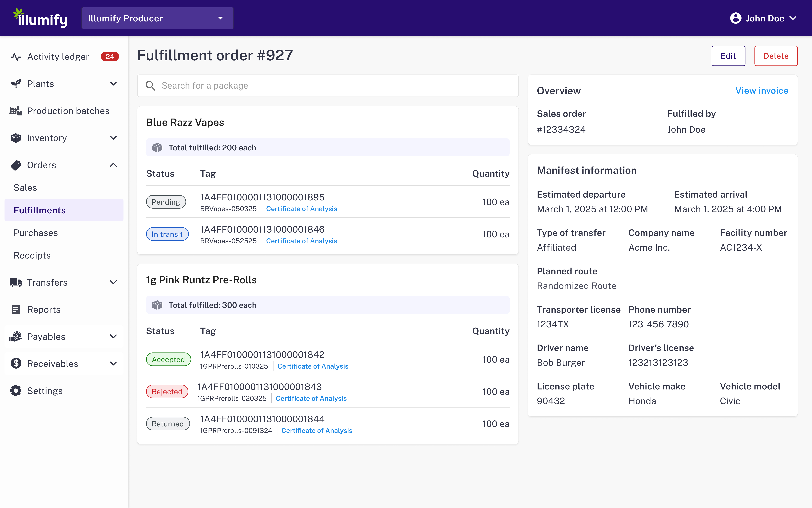The image size is (812, 508).
Task: Open the View invoice link
Action: (762, 91)
